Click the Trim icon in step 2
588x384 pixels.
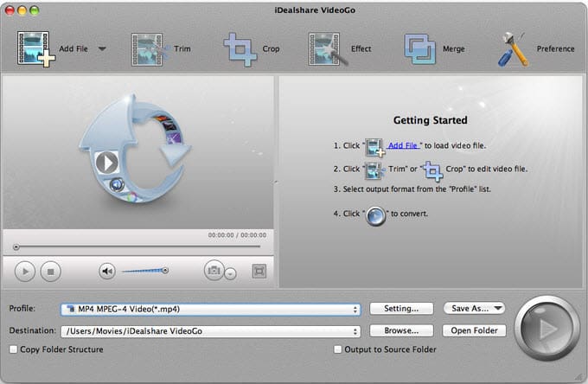pos(374,170)
